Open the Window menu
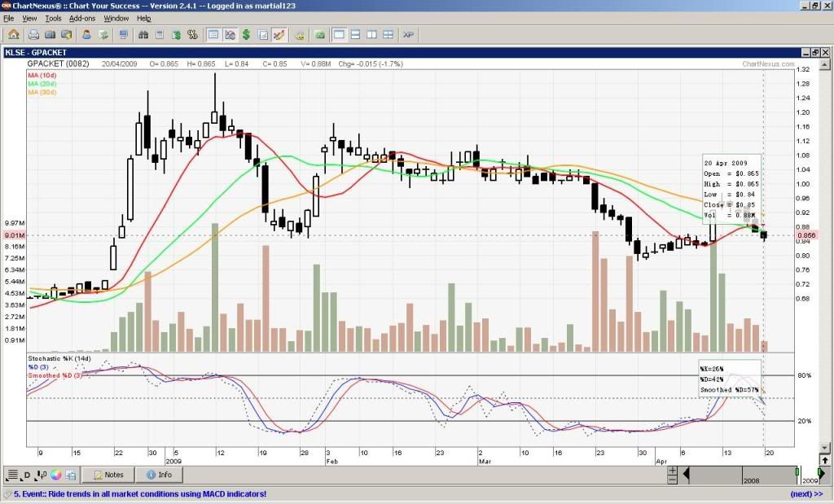This screenshot has width=834, height=504. 116,18
